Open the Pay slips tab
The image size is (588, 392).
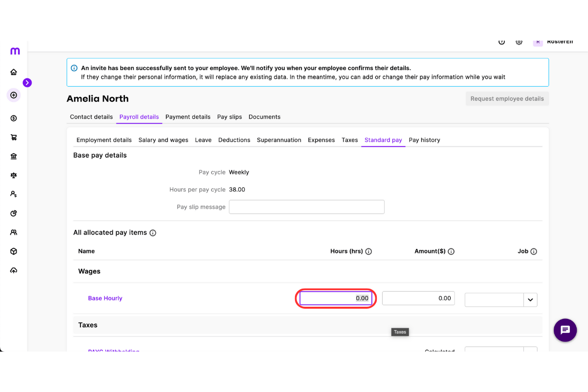click(x=229, y=117)
